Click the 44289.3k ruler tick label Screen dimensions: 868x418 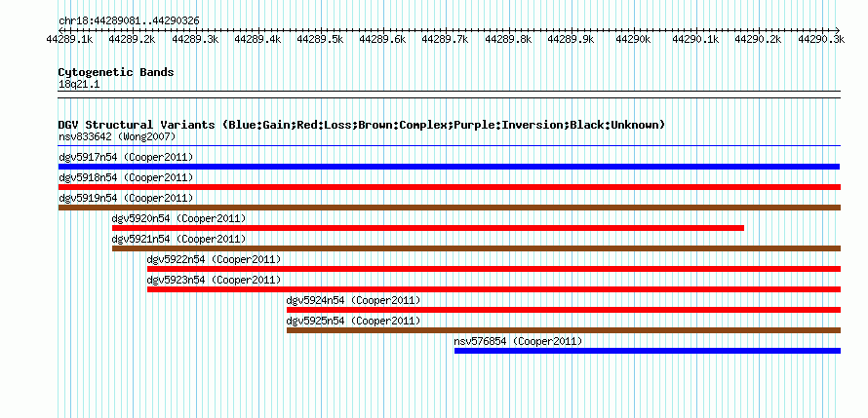195,39
